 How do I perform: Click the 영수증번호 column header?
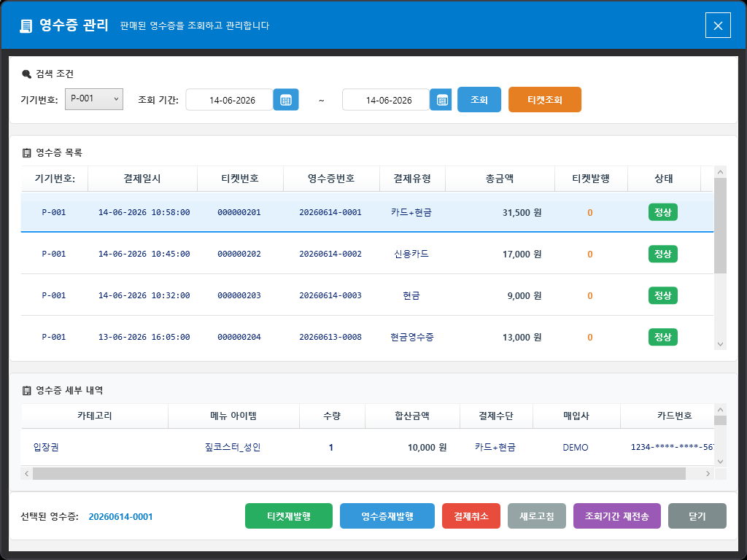click(331, 179)
